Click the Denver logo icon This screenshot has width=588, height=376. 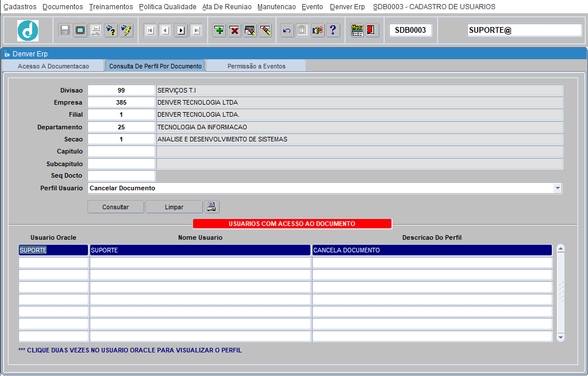click(x=28, y=30)
